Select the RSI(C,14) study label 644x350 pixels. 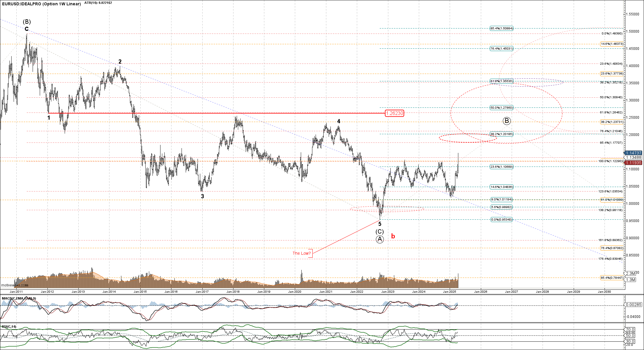[9, 327]
